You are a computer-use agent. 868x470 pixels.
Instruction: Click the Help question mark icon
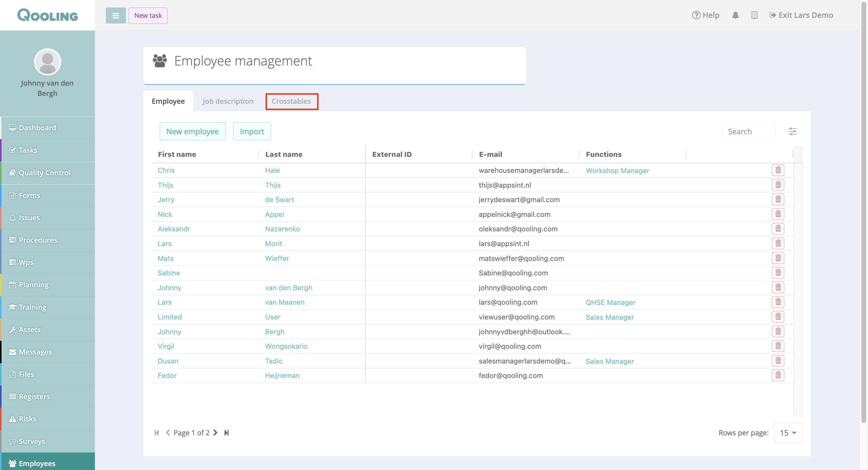pyautogui.click(x=696, y=15)
